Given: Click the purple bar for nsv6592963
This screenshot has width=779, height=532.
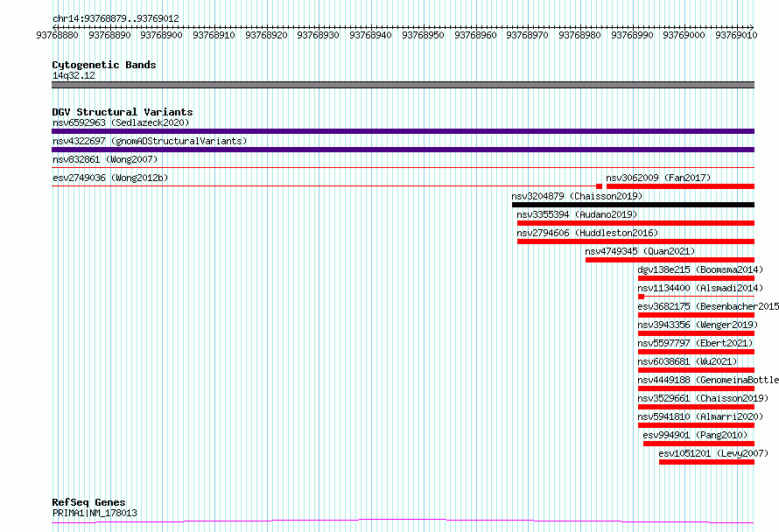Looking at the screenshot, I should click(x=403, y=131).
